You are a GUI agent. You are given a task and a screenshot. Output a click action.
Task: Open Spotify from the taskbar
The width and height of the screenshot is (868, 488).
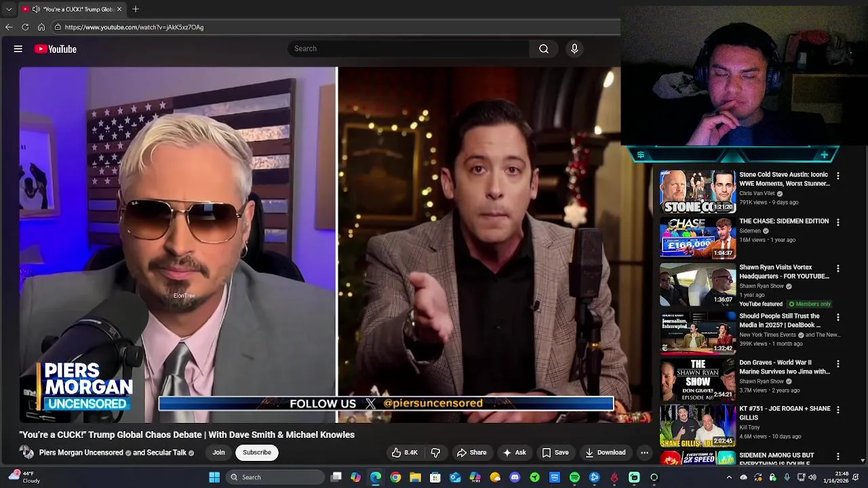574,477
